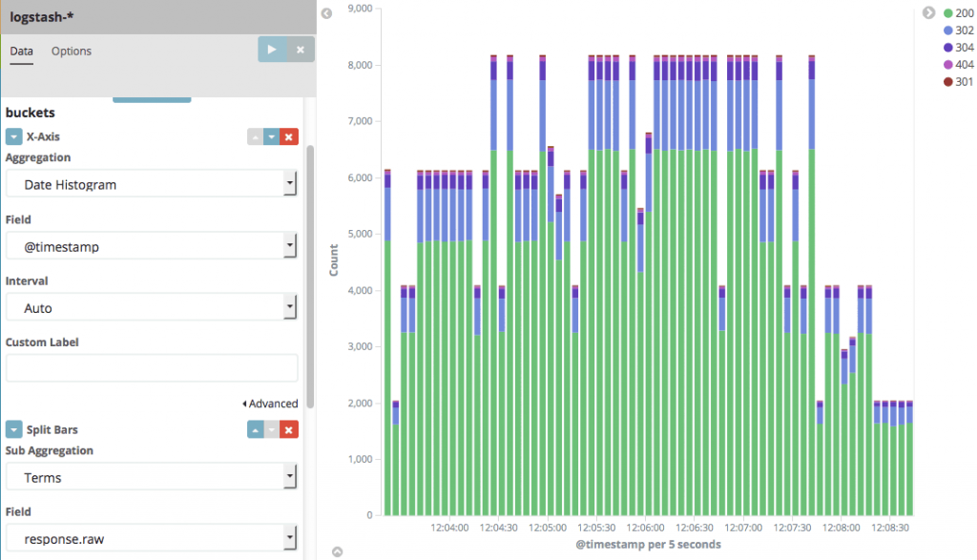The image size is (977, 560).
Task: Move Split Bars bucket up with arrow button
Action: (x=255, y=430)
